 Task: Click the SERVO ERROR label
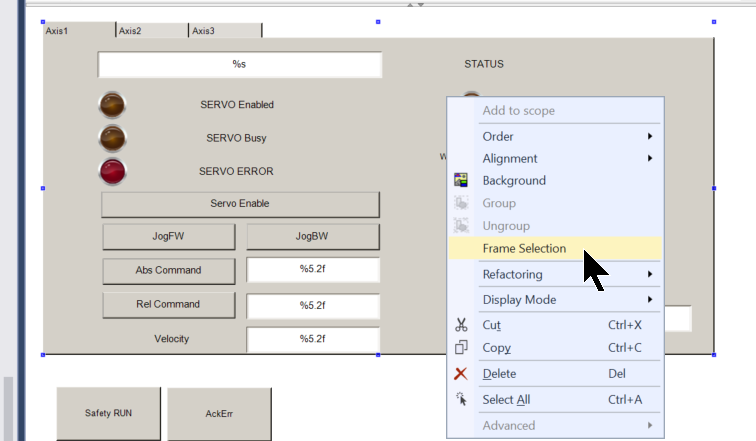(236, 171)
